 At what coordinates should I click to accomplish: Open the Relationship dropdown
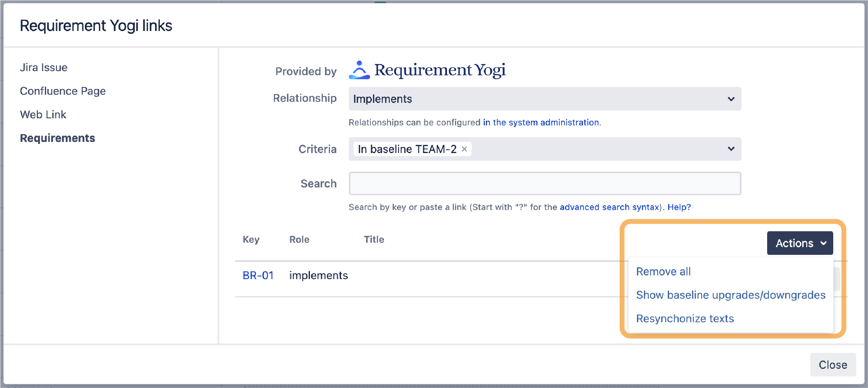731,98
